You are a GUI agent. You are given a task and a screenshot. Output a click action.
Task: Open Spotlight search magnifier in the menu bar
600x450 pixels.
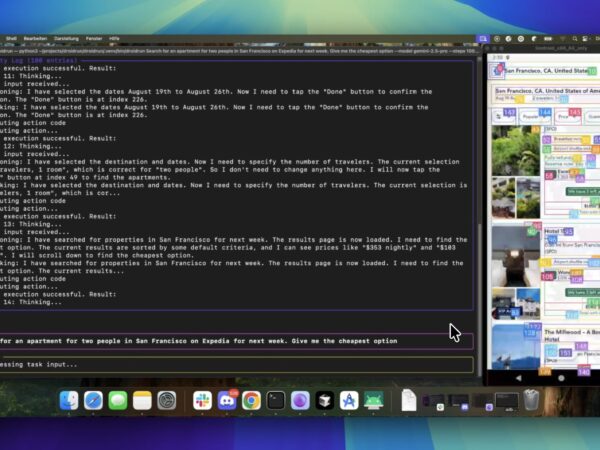(x=575, y=39)
